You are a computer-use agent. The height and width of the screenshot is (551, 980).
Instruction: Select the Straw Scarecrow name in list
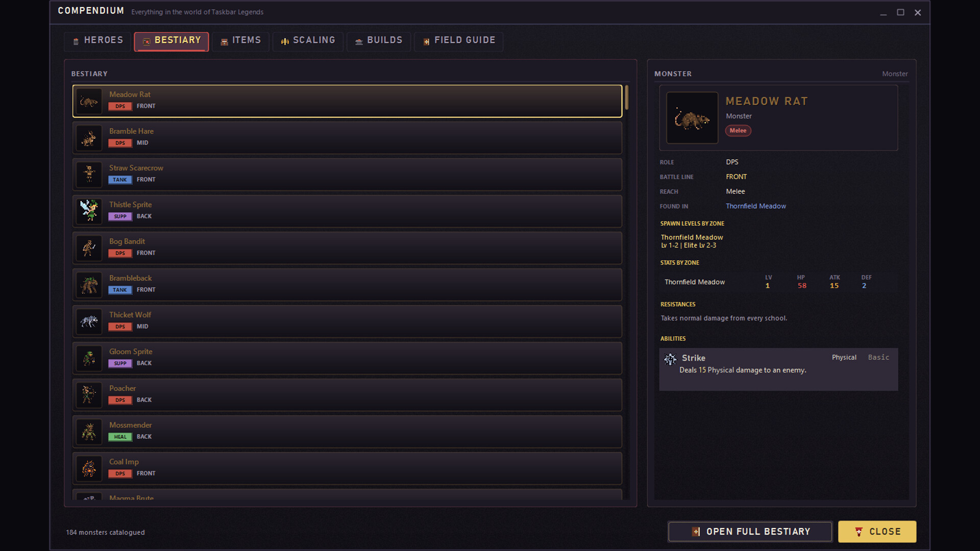(136, 168)
